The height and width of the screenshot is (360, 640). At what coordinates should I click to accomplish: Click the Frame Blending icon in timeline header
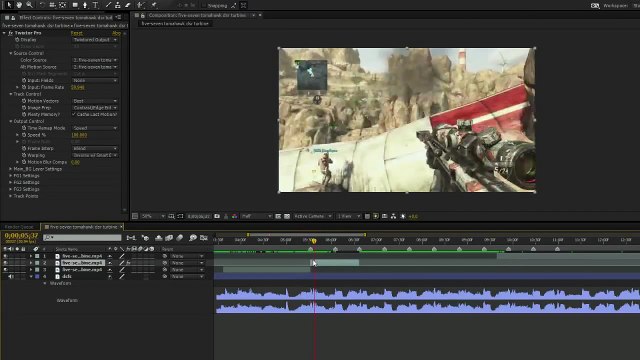[169, 238]
